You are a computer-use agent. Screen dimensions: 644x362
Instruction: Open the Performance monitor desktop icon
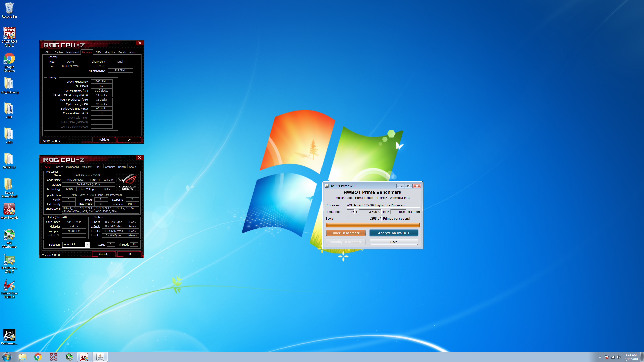(9, 337)
